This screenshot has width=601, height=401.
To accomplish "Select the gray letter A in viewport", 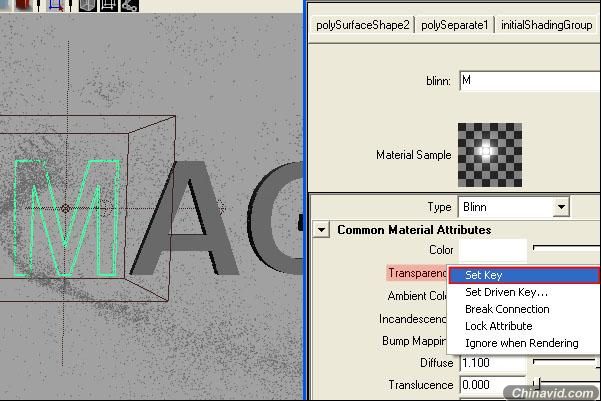I will (x=186, y=217).
